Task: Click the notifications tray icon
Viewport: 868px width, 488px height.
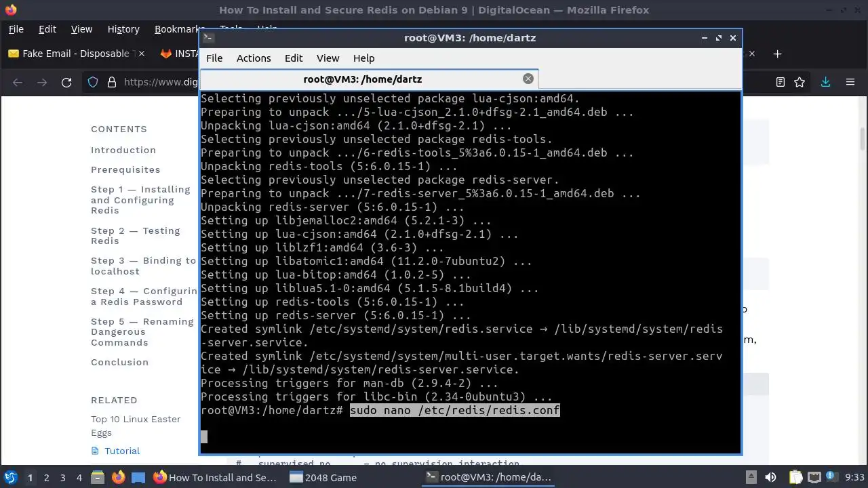Action: [x=833, y=477]
